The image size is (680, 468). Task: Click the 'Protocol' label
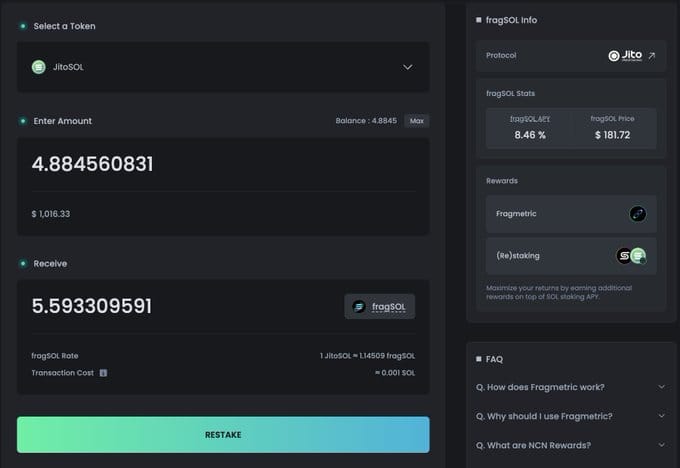pos(501,56)
